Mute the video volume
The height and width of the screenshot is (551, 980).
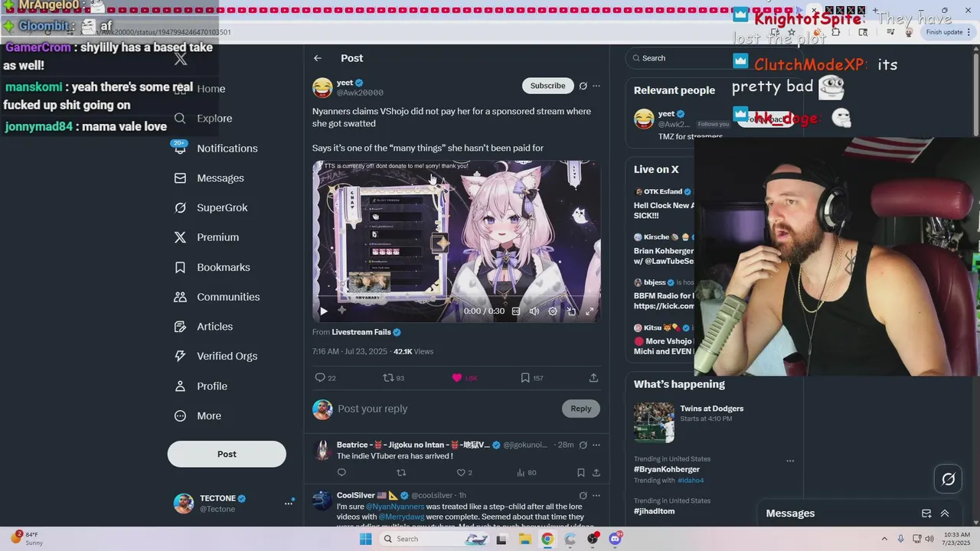pos(534,311)
